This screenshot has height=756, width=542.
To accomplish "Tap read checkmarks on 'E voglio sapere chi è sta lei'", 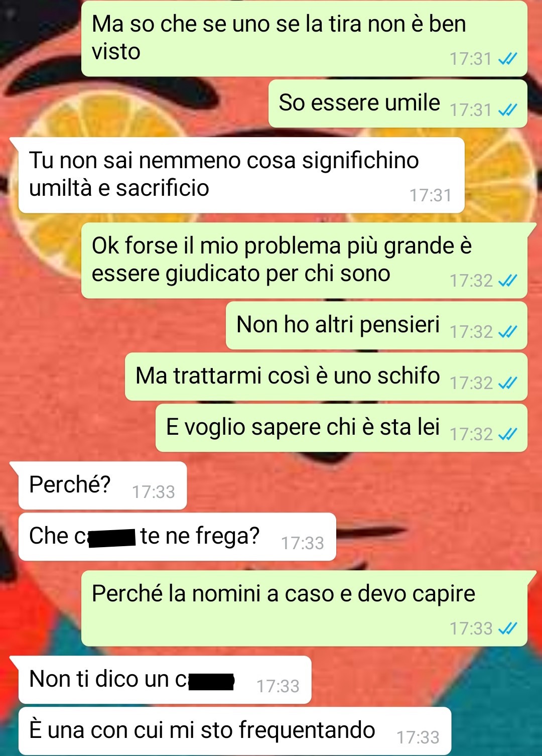I will coord(507,434).
